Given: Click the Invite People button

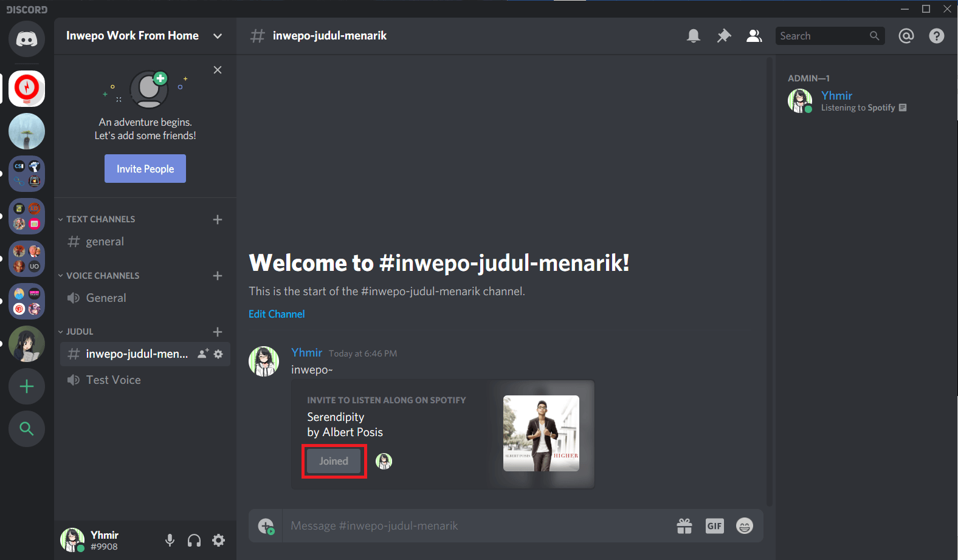Looking at the screenshot, I should tap(145, 169).
